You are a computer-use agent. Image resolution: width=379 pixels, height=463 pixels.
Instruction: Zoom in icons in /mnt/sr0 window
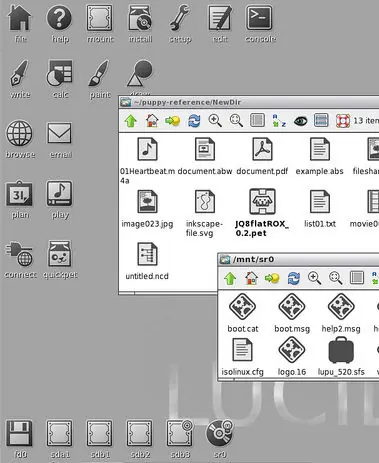pos(314,278)
